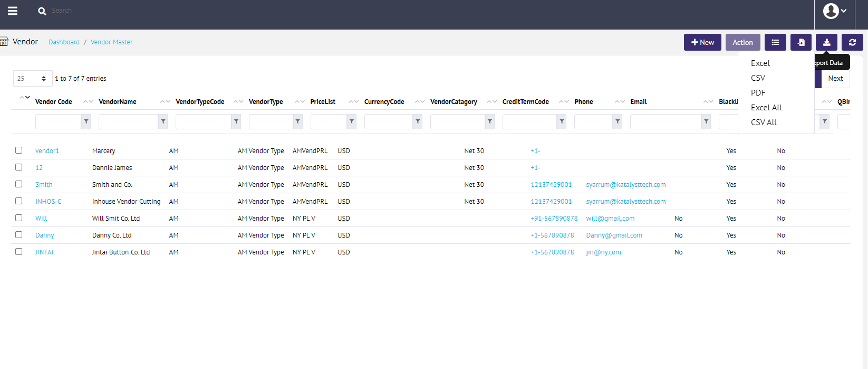This screenshot has width=868, height=369.
Task: Click the search magnifier icon
Action: point(42,11)
